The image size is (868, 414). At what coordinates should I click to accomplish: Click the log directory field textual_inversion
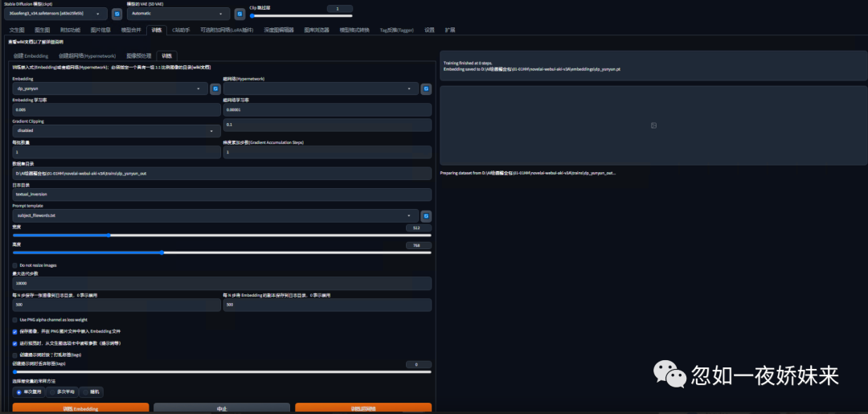pyautogui.click(x=222, y=195)
